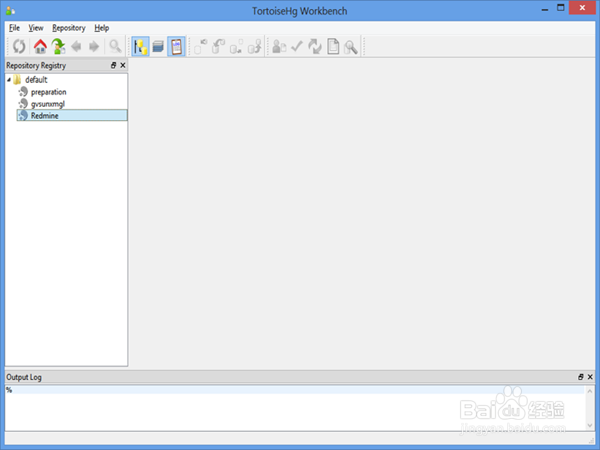
Task: Select the Redmine repository
Action: click(72, 116)
